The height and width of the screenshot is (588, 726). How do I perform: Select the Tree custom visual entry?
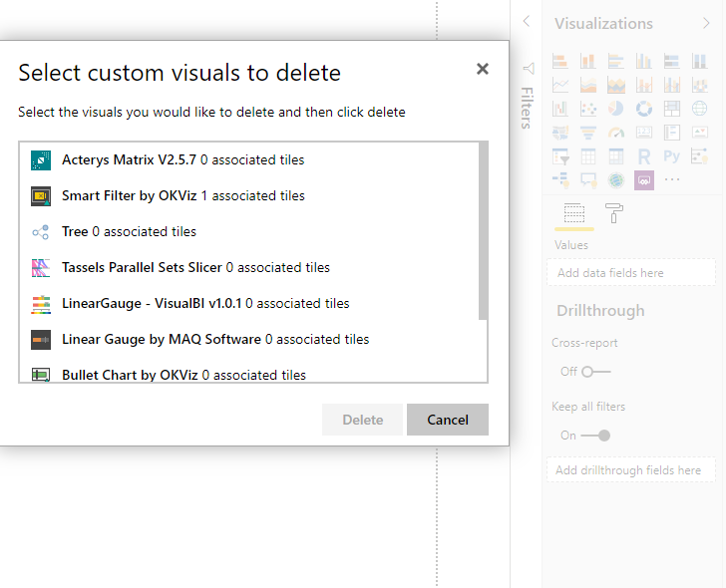(x=249, y=232)
